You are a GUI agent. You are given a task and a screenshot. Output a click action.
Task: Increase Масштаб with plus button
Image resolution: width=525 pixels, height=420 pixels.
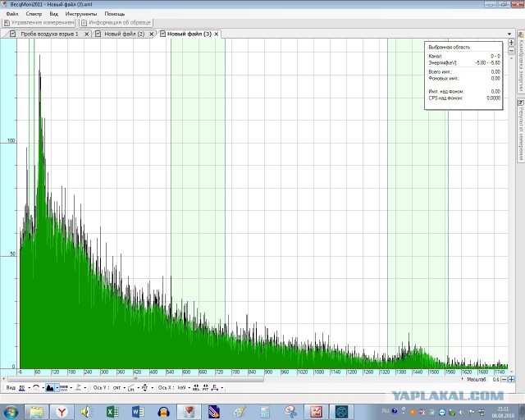(511, 380)
